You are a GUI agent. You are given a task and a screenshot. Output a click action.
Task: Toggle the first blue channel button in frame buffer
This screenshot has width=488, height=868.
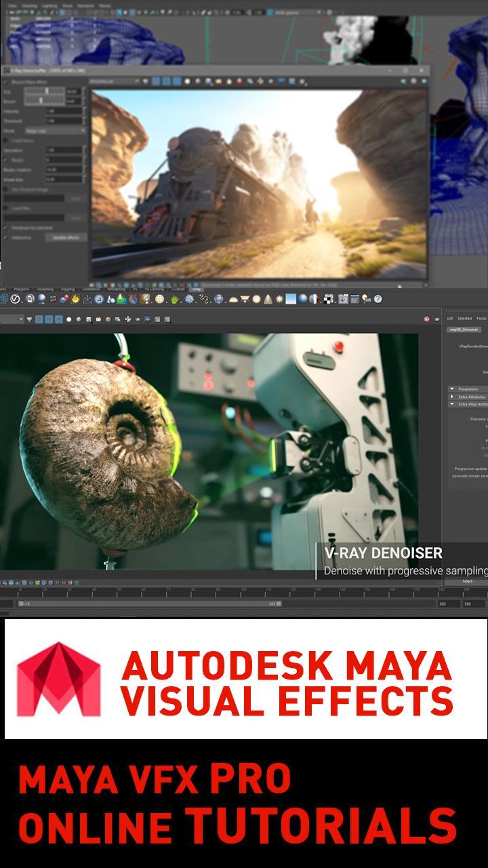[156, 81]
